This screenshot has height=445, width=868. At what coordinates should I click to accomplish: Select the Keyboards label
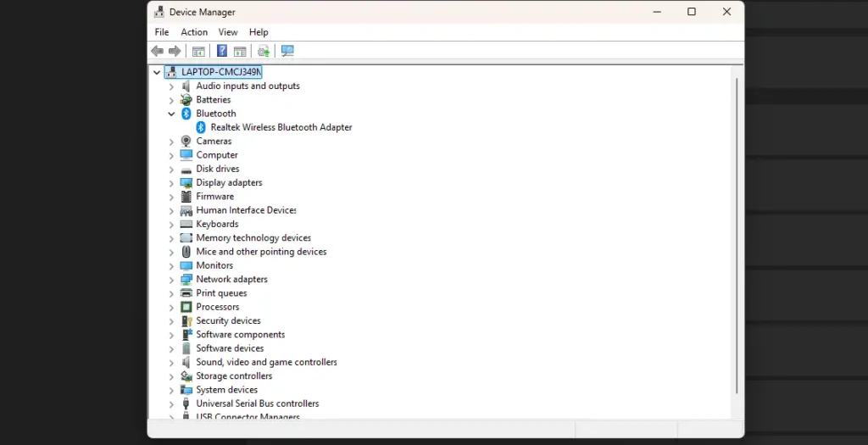click(217, 224)
